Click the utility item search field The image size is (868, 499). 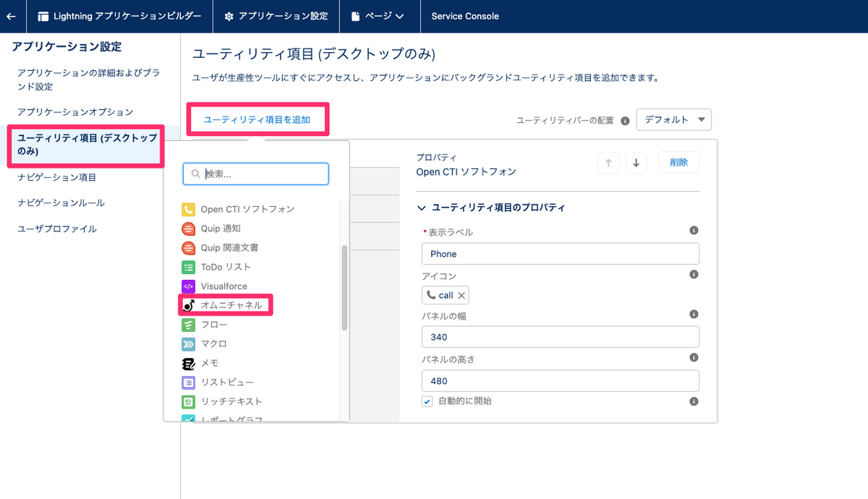[x=256, y=174]
